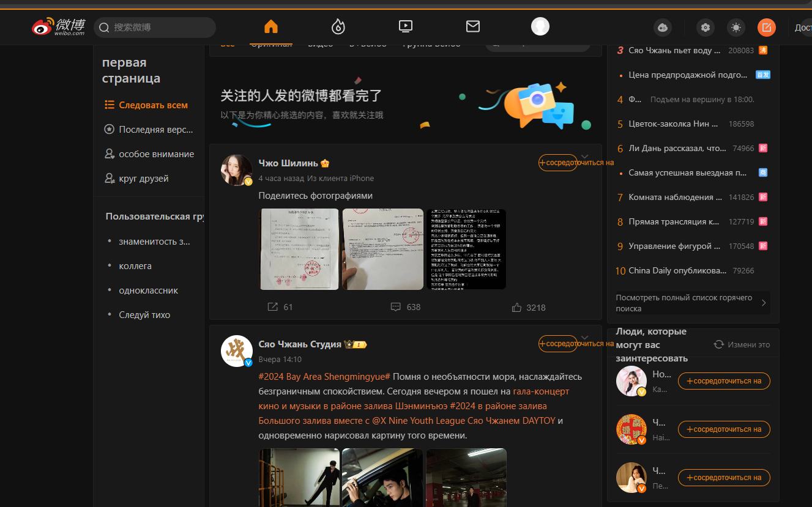The image size is (812, 507).
Task: Open the Чжо Шилинь profile name link
Action: (x=288, y=163)
